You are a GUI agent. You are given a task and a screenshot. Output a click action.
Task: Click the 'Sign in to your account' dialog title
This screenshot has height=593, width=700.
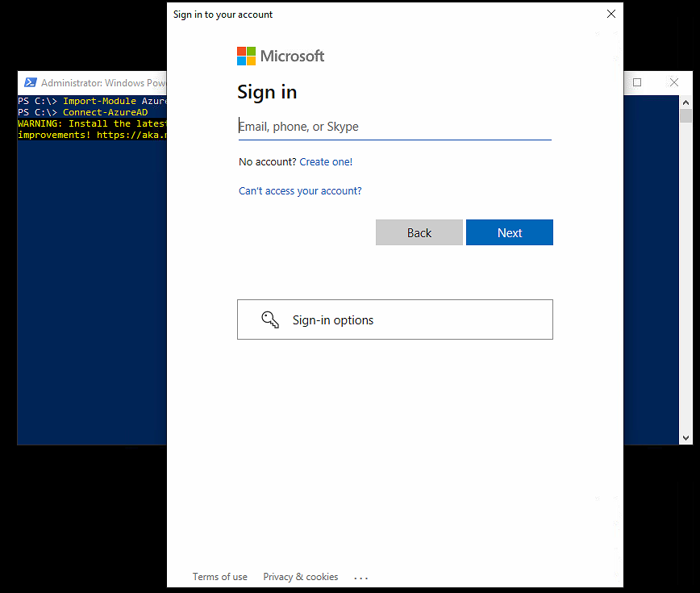(x=223, y=15)
